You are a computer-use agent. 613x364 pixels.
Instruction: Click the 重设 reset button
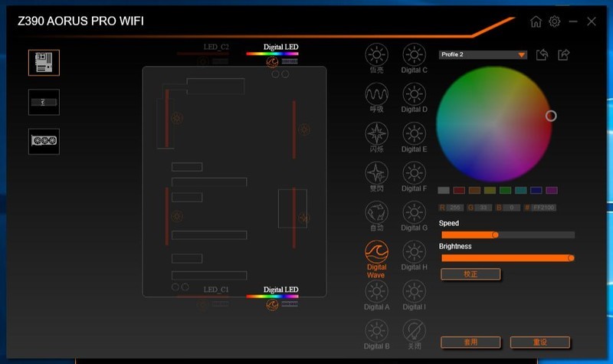click(x=540, y=342)
